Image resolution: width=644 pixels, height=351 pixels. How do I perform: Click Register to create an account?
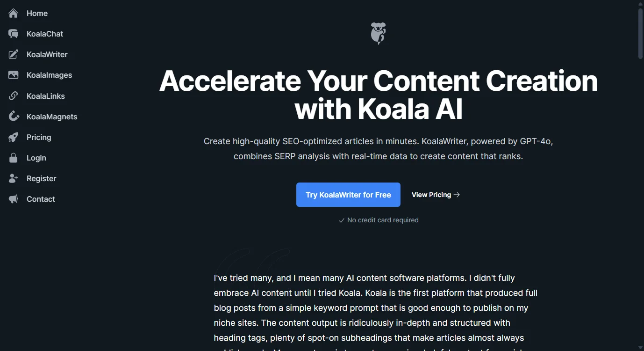[x=42, y=178]
